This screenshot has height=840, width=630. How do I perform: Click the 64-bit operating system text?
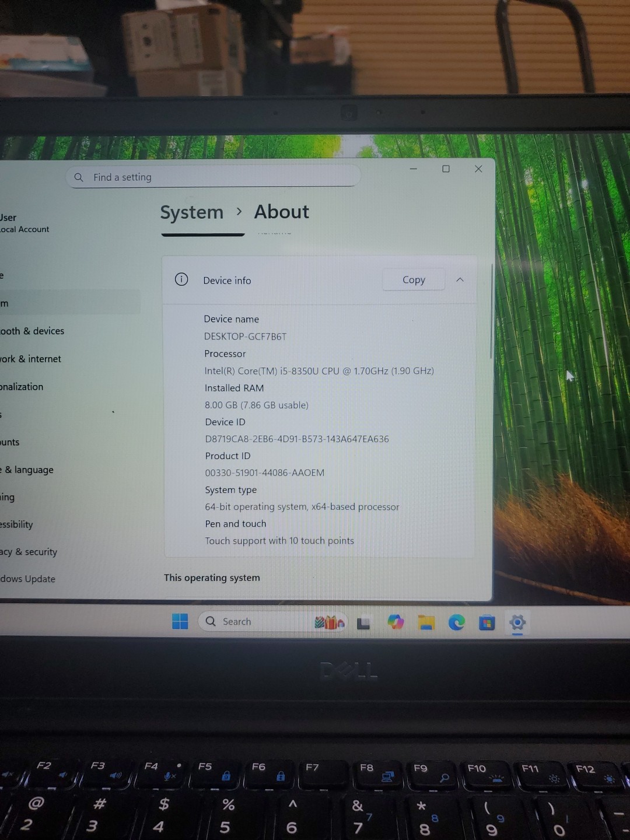coord(302,507)
